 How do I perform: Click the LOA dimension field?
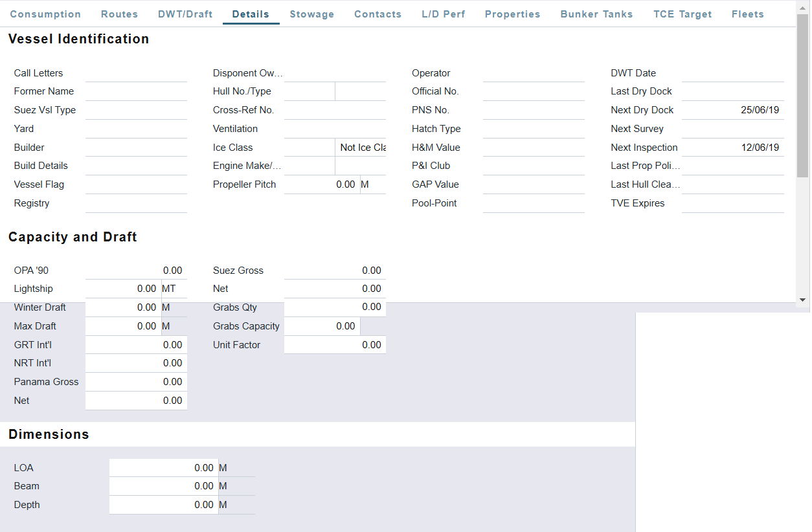[x=163, y=467]
